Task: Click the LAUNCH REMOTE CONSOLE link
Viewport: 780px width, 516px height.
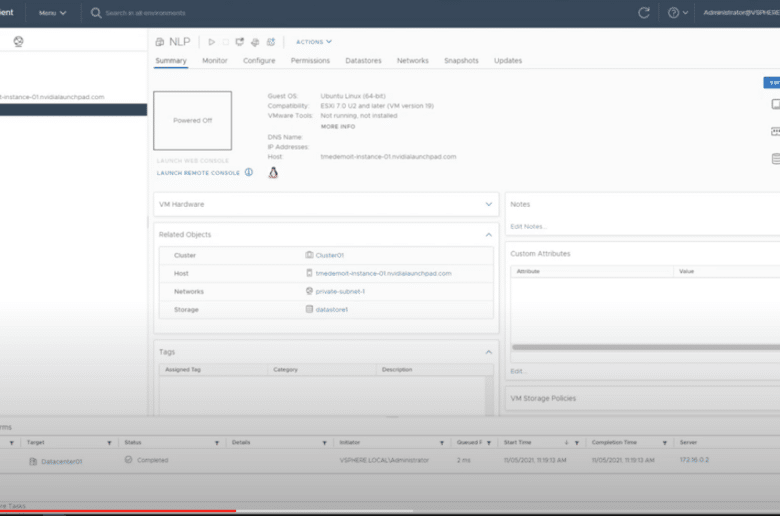Action: 198,173
